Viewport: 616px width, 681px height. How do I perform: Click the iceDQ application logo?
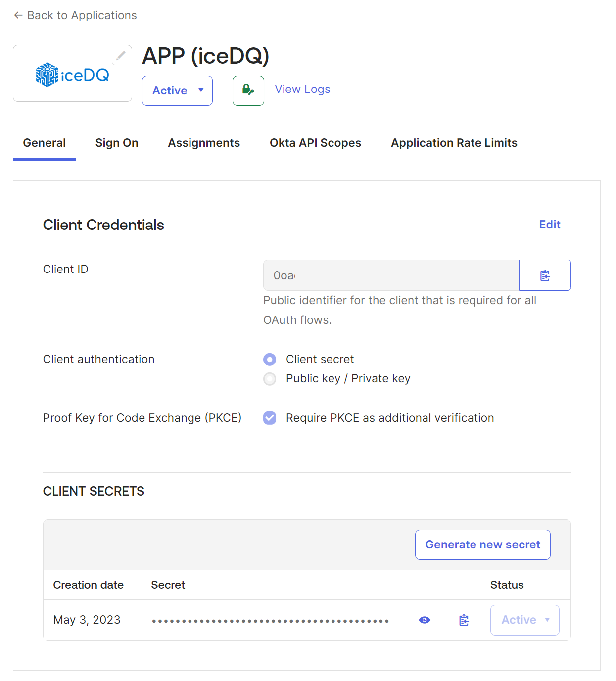(72, 75)
